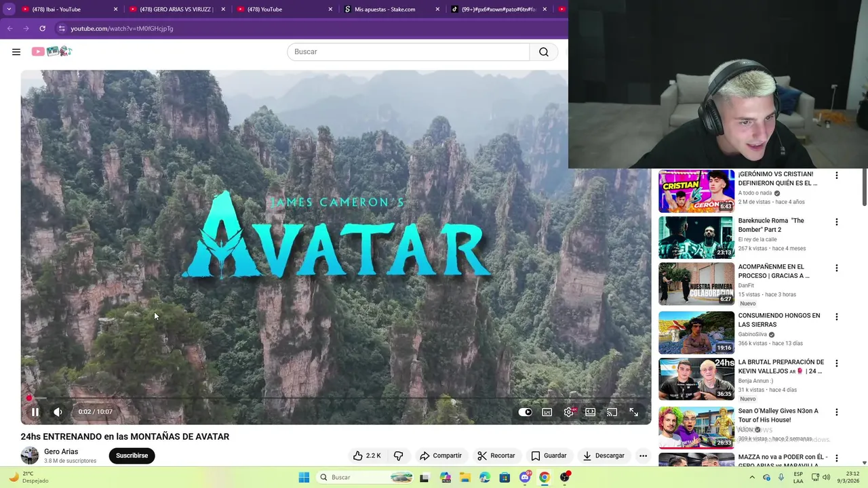Image resolution: width=868 pixels, height=488 pixels.
Task: Clip the video with Recortar
Action: point(496,455)
